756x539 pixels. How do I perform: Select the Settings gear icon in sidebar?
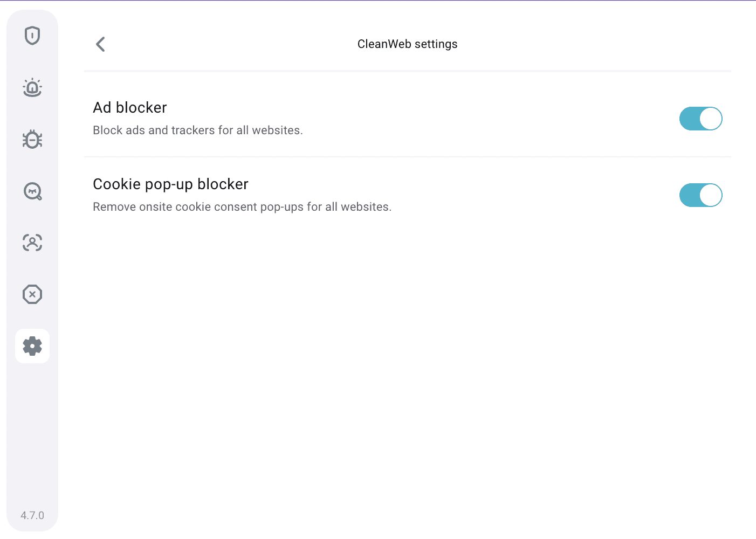coord(32,346)
